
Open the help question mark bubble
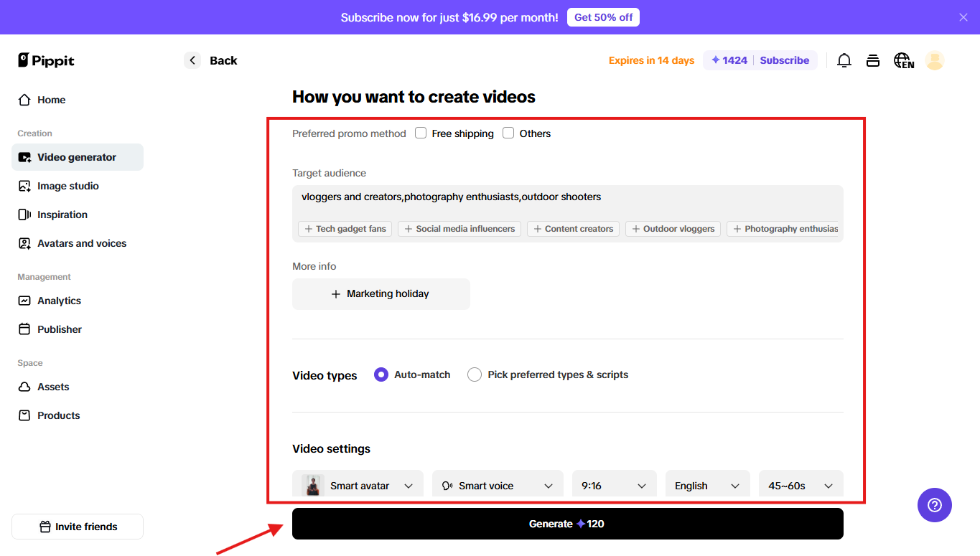[934, 505]
